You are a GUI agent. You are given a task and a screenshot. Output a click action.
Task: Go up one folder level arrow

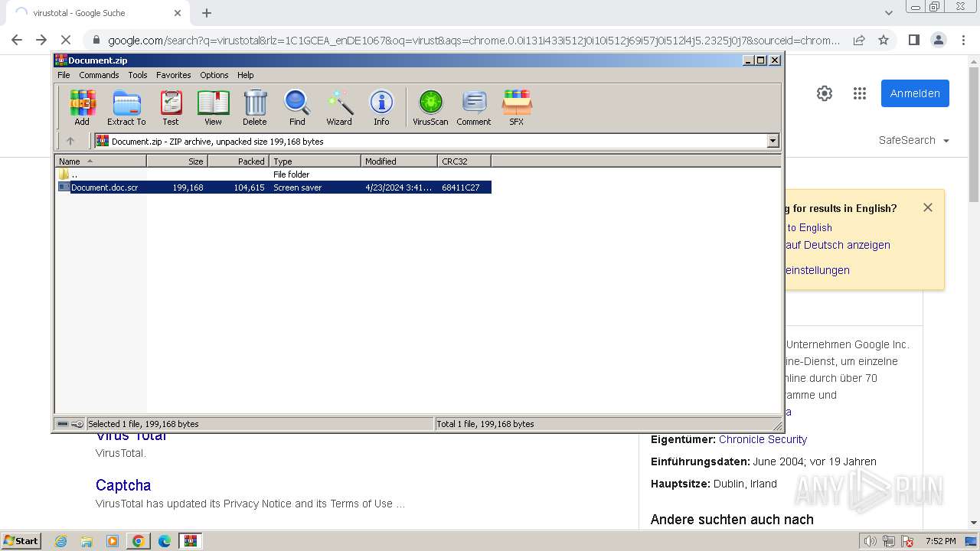(x=70, y=141)
